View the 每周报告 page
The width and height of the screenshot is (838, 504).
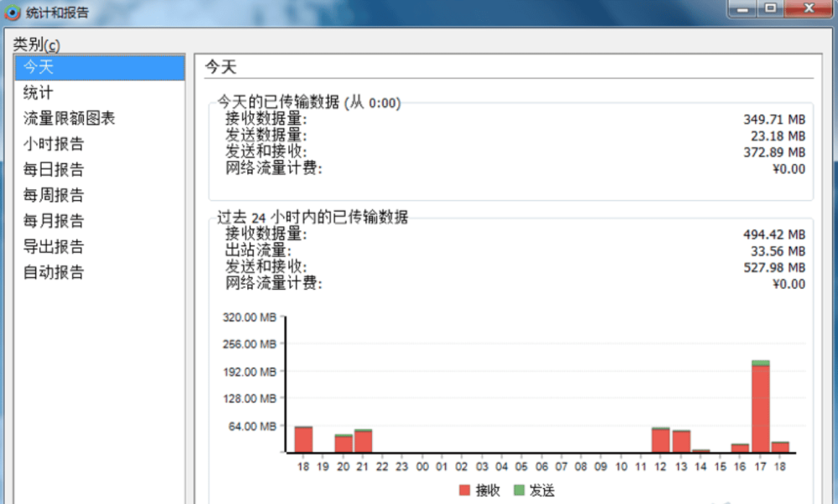[100, 195]
